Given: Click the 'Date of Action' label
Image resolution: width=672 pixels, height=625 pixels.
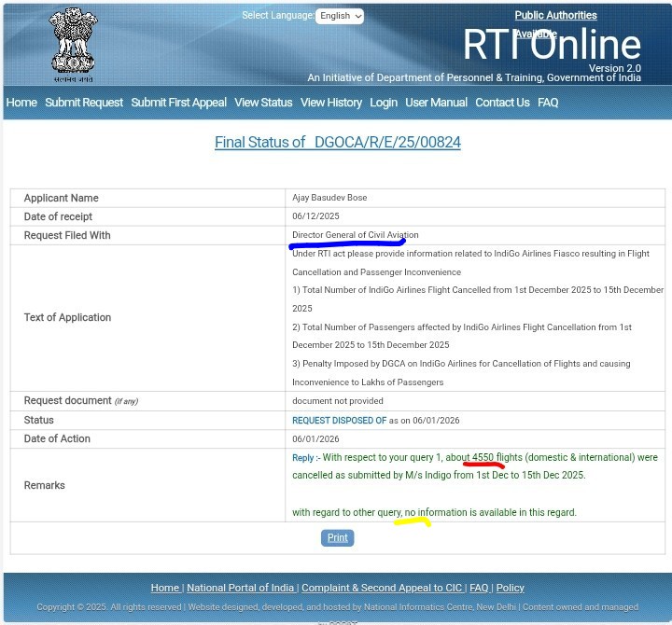Looking at the screenshot, I should pyautogui.click(x=57, y=438).
